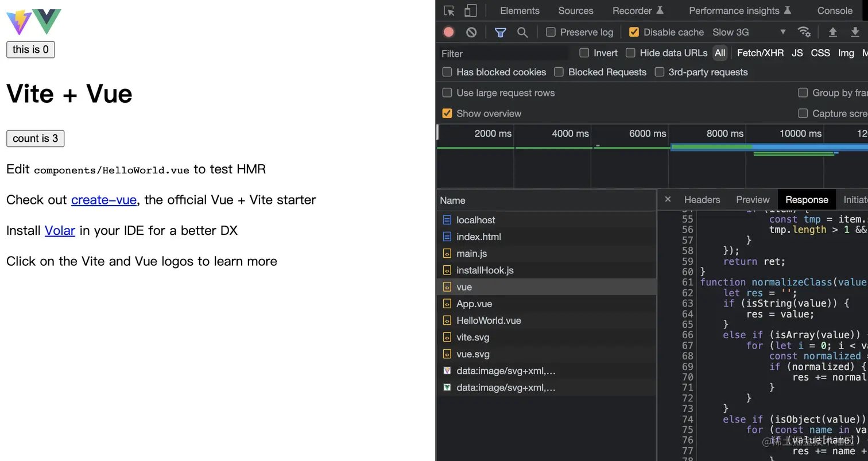Filter requests by Fetch/XHR

[760, 53]
